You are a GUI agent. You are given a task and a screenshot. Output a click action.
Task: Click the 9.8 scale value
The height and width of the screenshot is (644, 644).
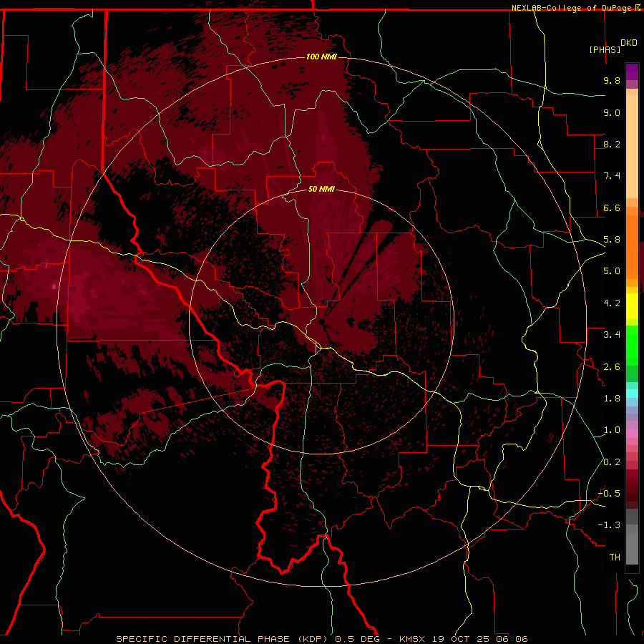click(x=612, y=80)
